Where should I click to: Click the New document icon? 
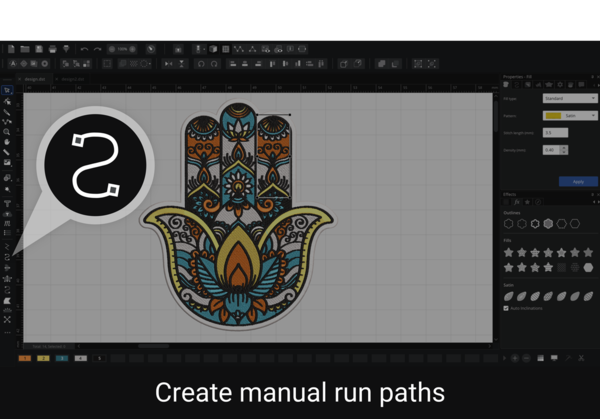pos(11,49)
